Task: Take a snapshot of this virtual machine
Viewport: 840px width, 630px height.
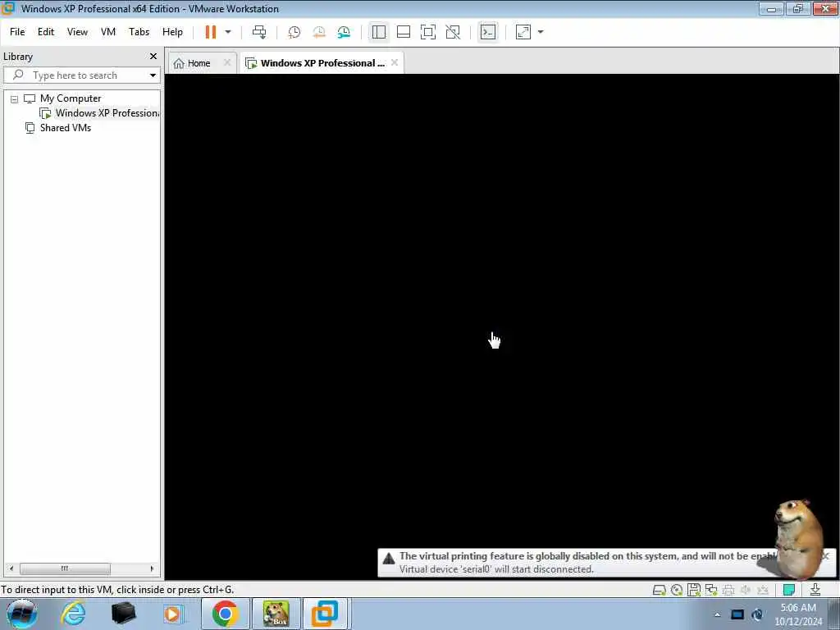Action: 294,32
